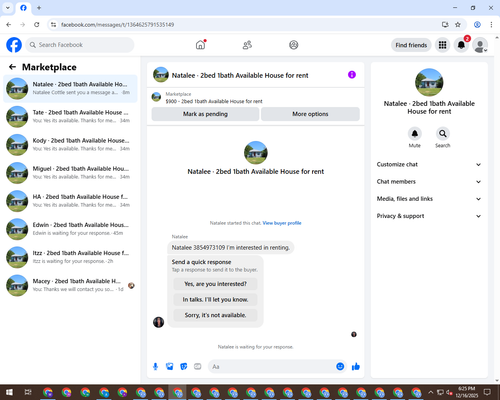Open the emoji picker smiley icon
The image size is (500, 400).
[340, 367]
